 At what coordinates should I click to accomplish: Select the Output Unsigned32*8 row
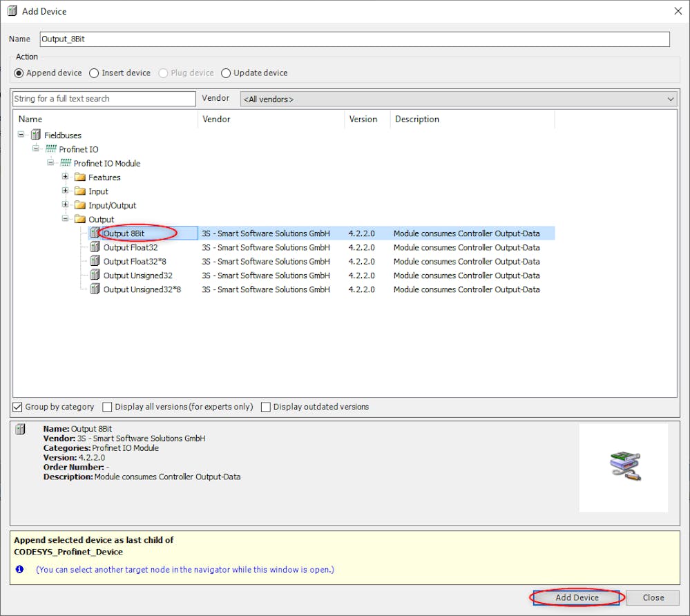coord(321,289)
